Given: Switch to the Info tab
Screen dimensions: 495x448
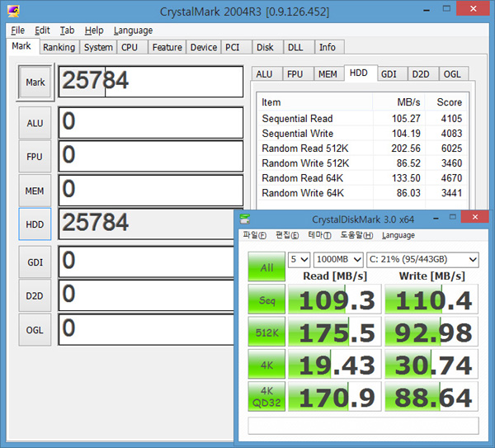Looking at the screenshot, I should (x=328, y=47).
